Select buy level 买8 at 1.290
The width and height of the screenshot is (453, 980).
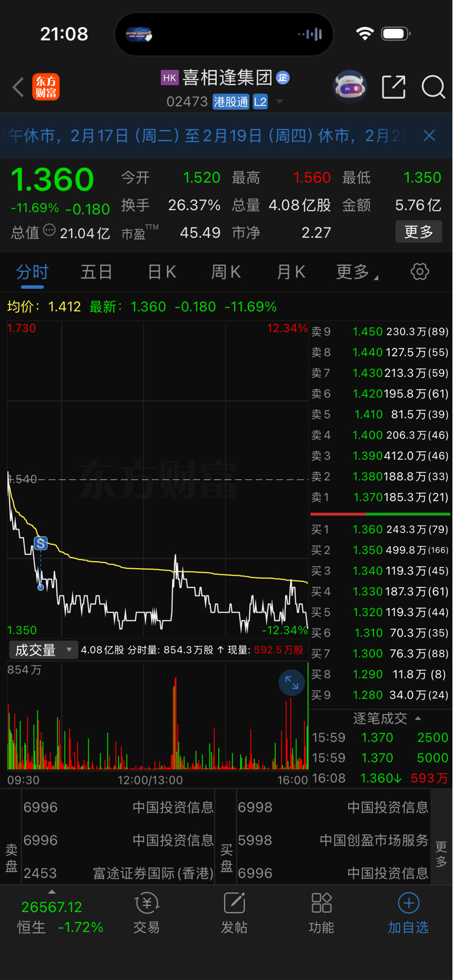click(380, 675)
